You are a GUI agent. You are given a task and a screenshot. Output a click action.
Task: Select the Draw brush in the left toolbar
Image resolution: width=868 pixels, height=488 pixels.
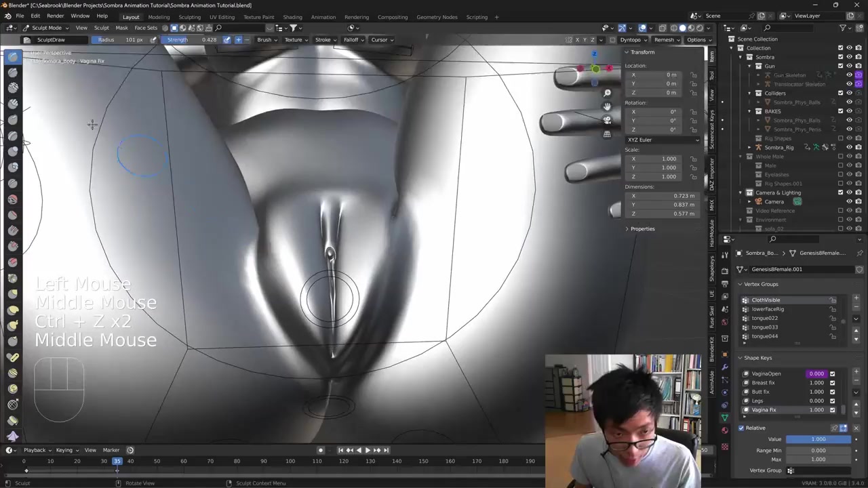[13, 57]
